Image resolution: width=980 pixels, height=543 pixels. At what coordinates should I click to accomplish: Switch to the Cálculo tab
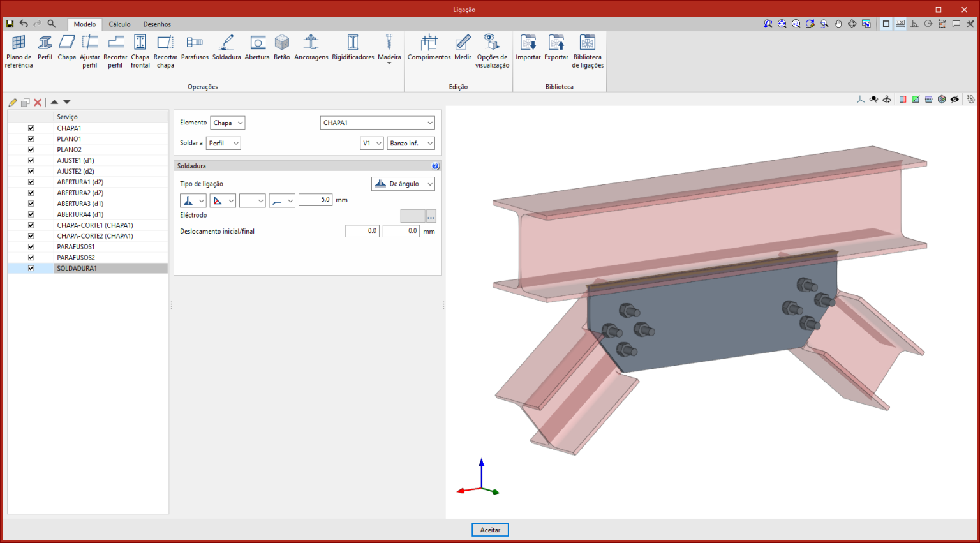click(119, 24)
